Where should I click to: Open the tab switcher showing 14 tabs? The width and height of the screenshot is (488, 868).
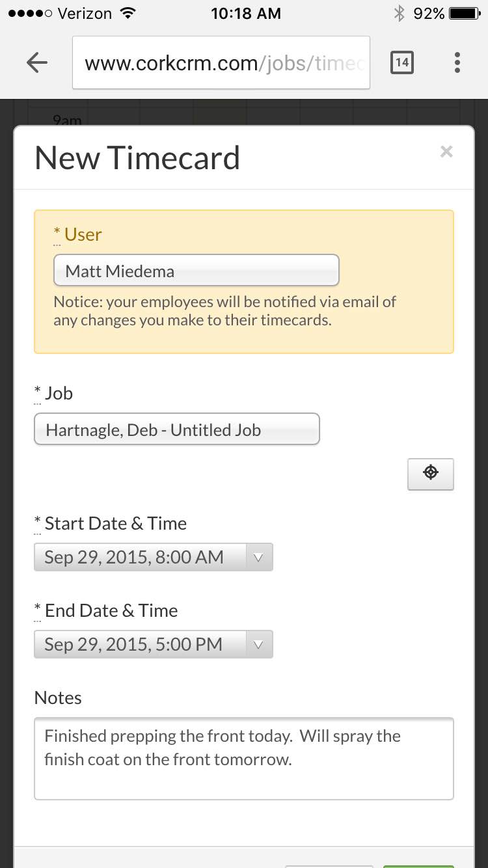(401, 62)
